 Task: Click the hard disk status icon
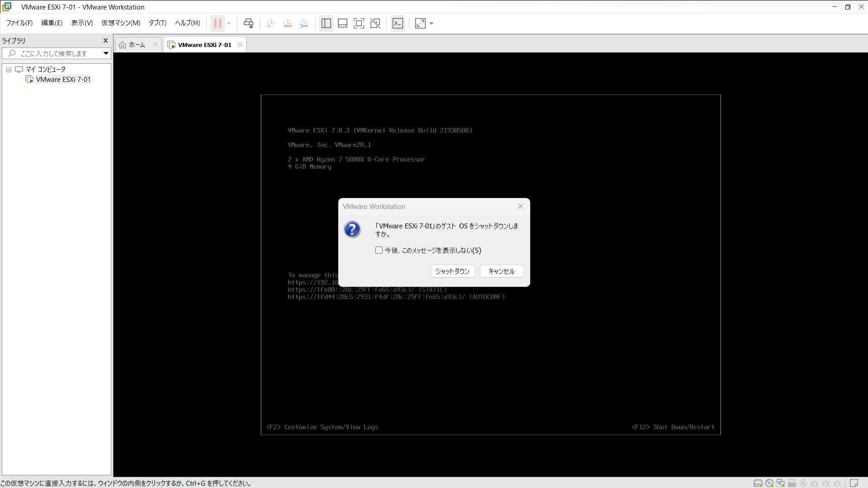click(x=758, y=483)
